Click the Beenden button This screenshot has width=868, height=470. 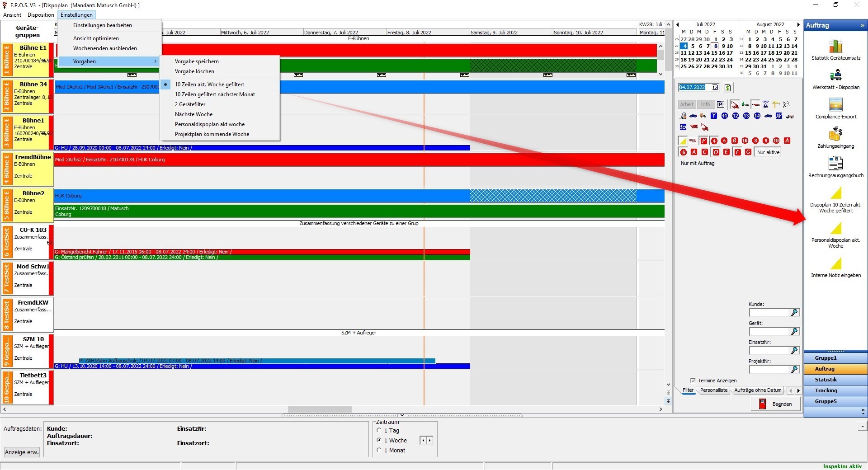[775, 404]
